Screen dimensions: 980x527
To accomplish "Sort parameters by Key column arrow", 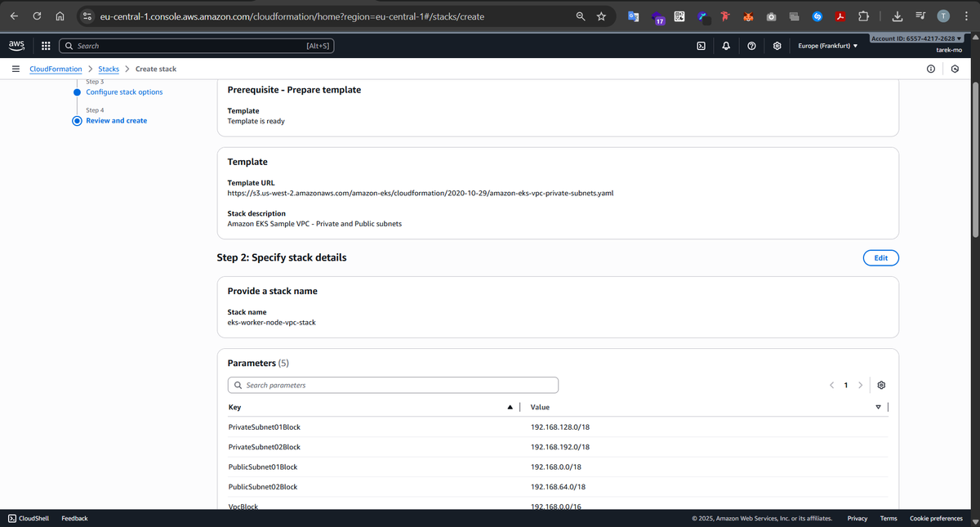I will tap(510, 407).
